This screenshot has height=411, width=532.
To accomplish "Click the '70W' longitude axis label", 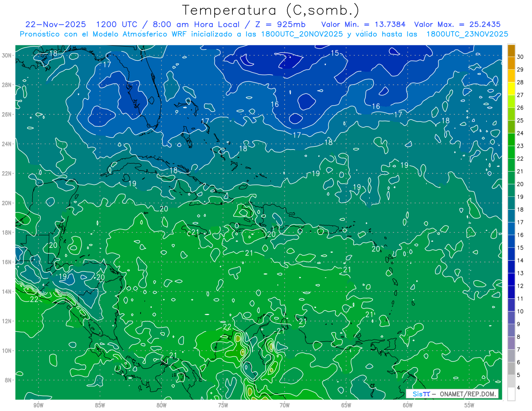I will 285,405.
